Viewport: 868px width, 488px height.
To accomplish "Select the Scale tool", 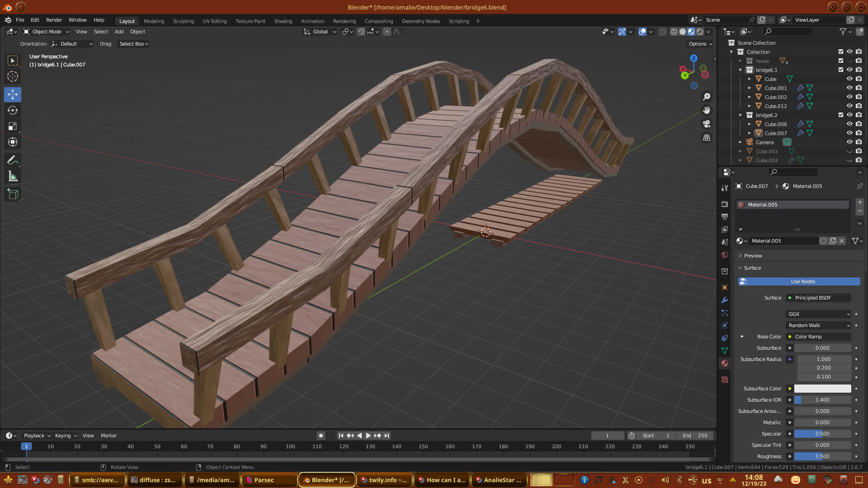I will [13, 127].
